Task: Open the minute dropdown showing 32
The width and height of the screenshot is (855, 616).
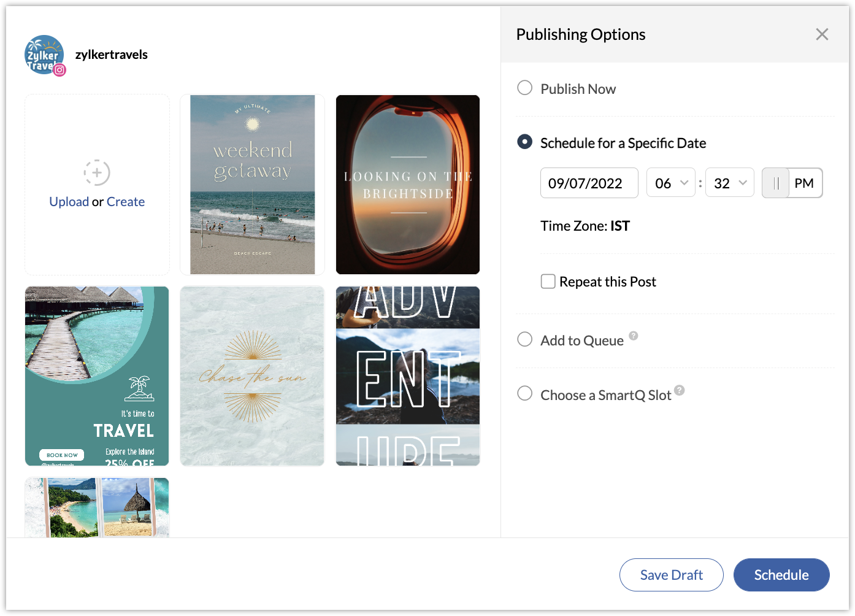Action: [x=730, y=183]
